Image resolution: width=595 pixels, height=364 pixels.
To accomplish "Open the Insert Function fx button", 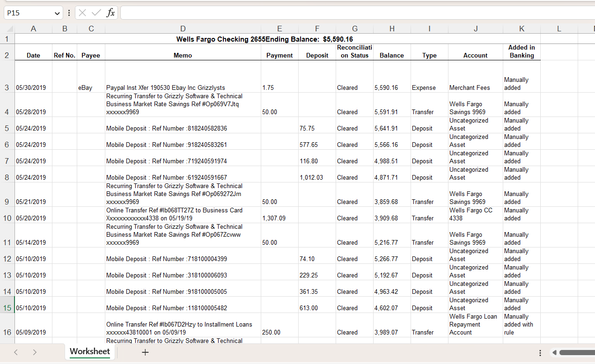I will click(110, 13).
